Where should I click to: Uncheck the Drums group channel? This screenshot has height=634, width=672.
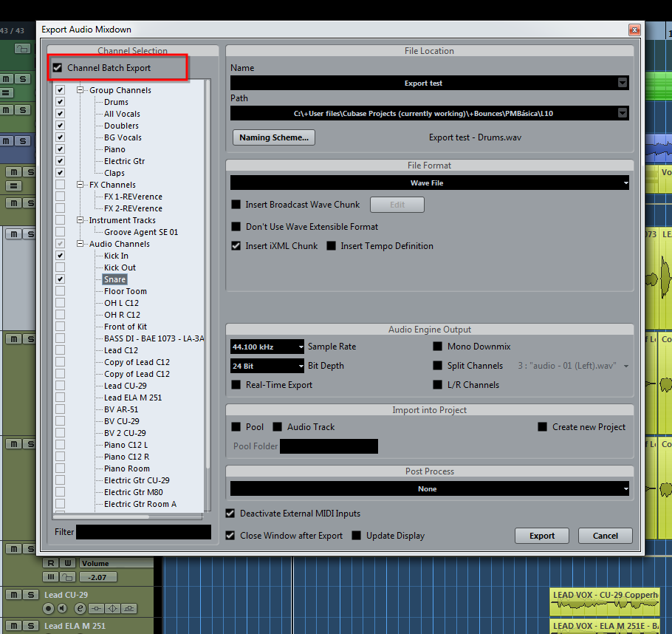pos(60,102)
